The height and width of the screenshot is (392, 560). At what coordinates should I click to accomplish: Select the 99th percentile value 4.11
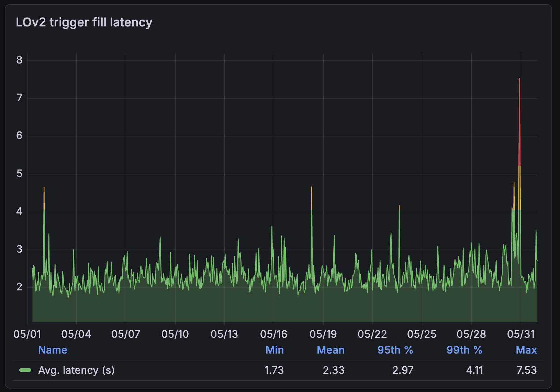tap(474, 370)
